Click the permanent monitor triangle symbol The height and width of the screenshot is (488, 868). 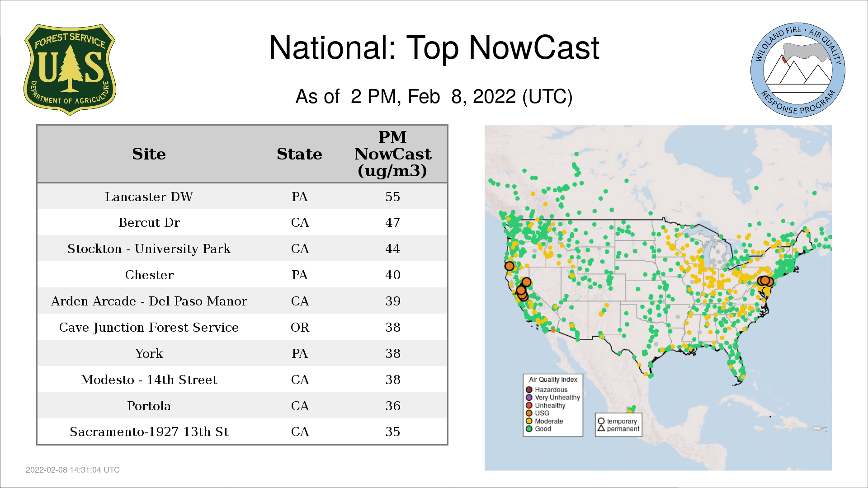[x=601, y=428]
